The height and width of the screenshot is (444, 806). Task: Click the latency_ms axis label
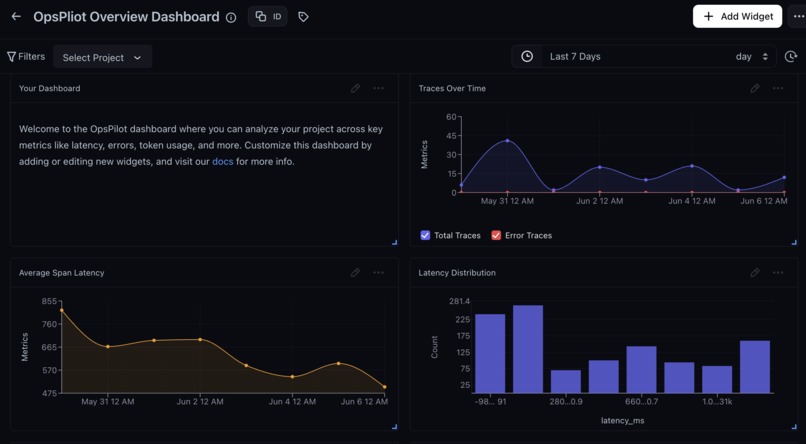[x=622, y=420]
